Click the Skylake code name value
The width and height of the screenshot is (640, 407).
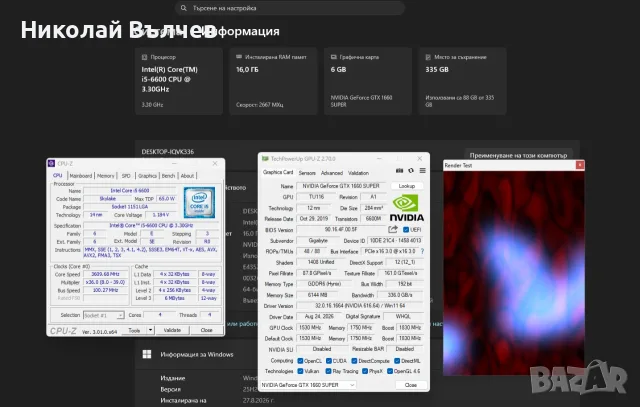[108, 199]
